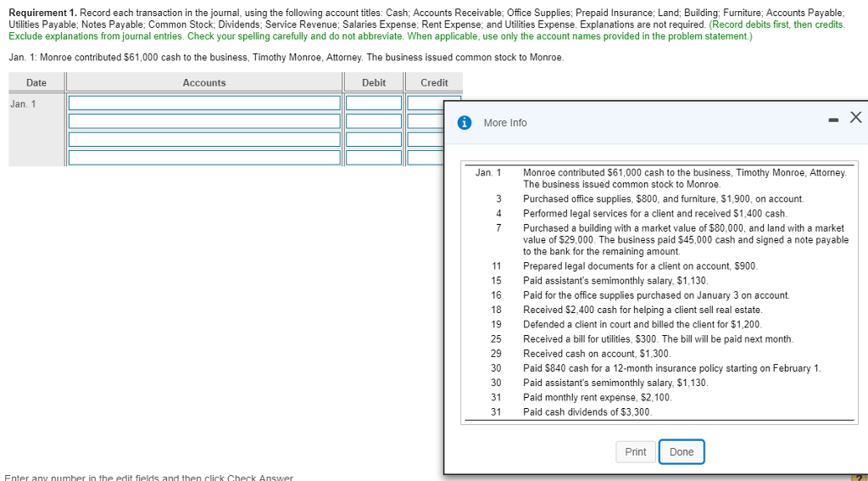868x481 pixels.
Task: Click 'Paid for the office supplies purchased' line
Action: pyautogui.click(x=657, y=295)
